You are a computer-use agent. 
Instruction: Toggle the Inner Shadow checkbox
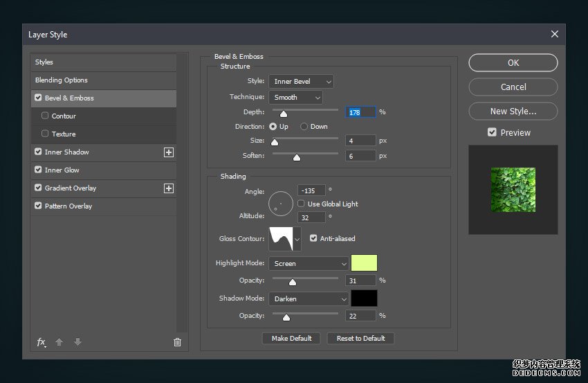pyautogui.click(x=38, y=152)
